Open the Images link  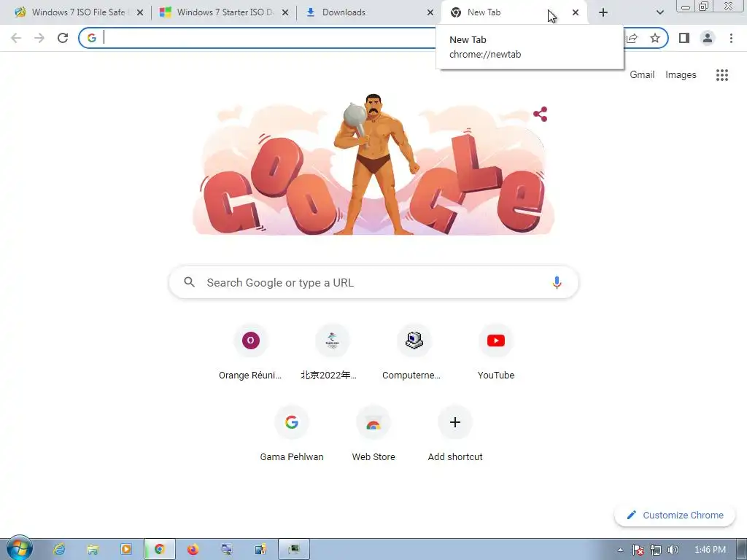click(681, 75)
